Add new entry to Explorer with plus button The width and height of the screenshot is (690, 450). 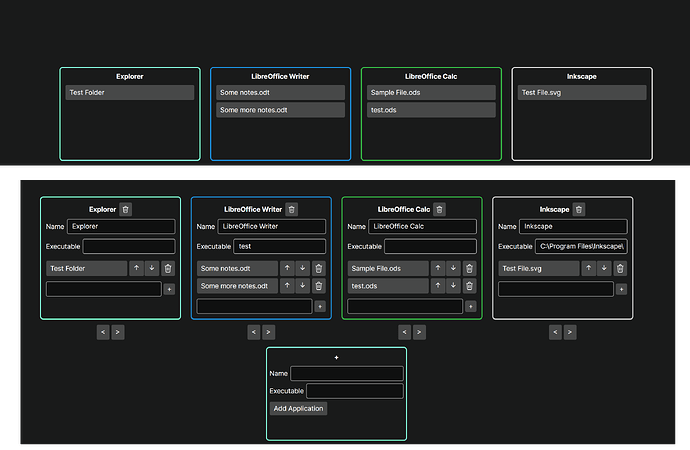[x=169, y=289]
